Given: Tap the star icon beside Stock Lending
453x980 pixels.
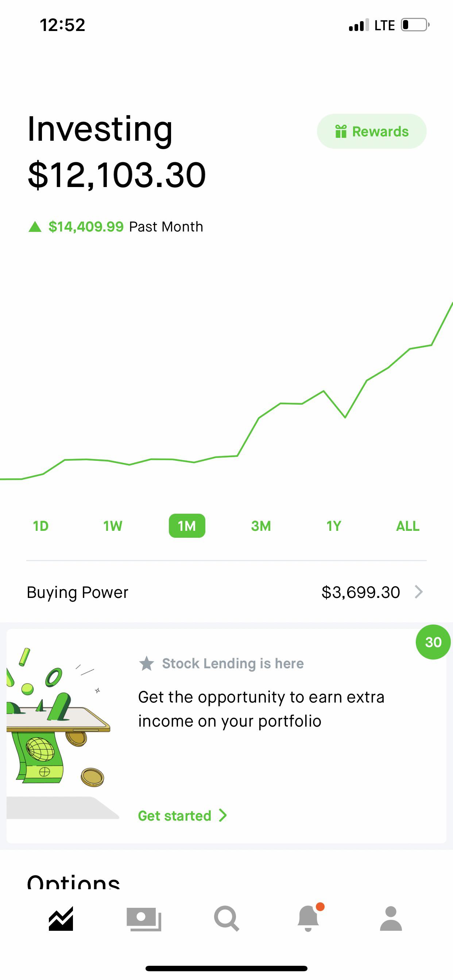Looking at the screenshot, I should coord(147,664).
